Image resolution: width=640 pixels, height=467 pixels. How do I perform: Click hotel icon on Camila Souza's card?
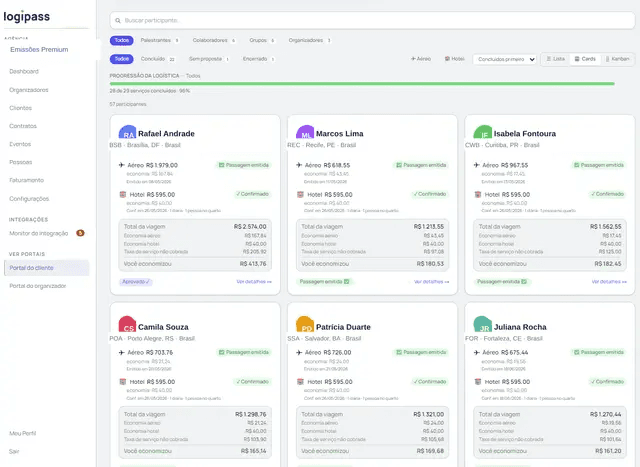coord(122,382)
